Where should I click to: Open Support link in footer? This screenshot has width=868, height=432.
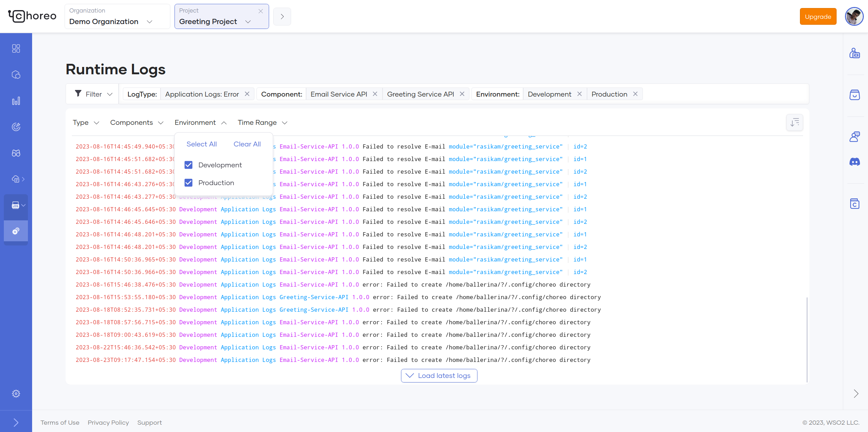[x=149, y=423]
